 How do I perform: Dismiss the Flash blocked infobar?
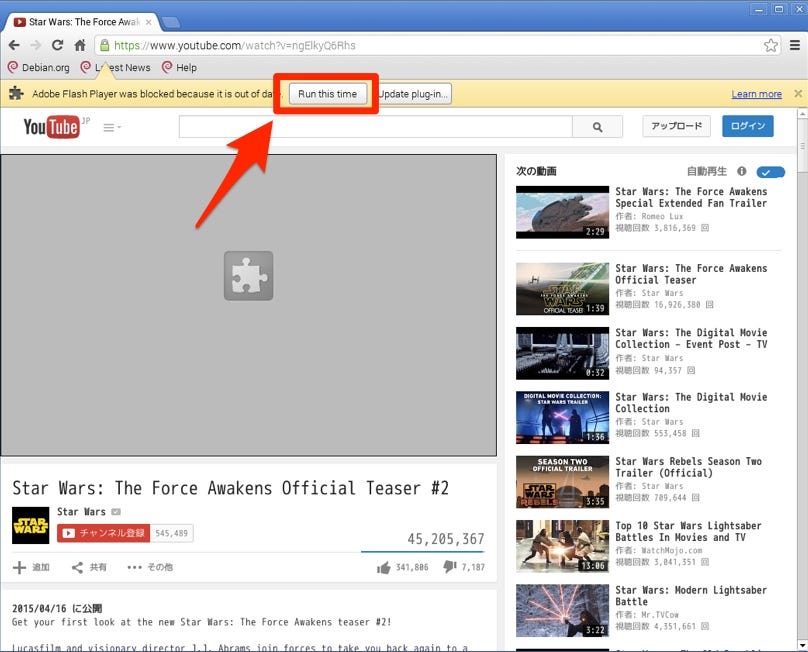tap(798, 93)
